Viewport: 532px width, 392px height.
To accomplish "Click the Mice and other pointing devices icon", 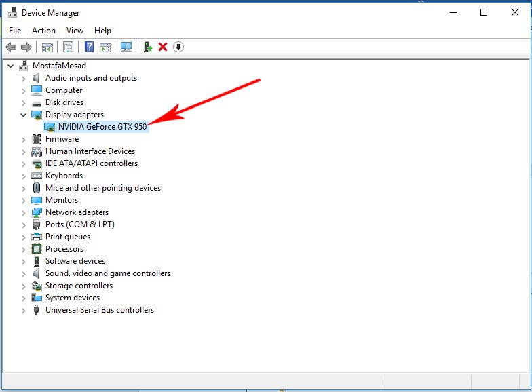I will (37, 188).
